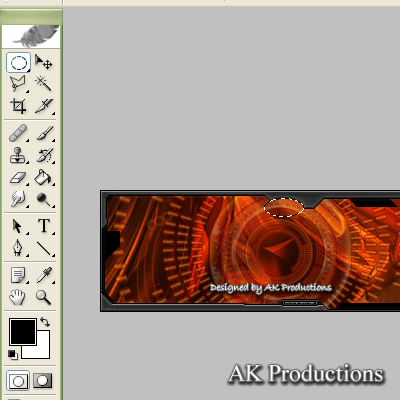
Task: Choose the Hand tool
Action: 18,297
